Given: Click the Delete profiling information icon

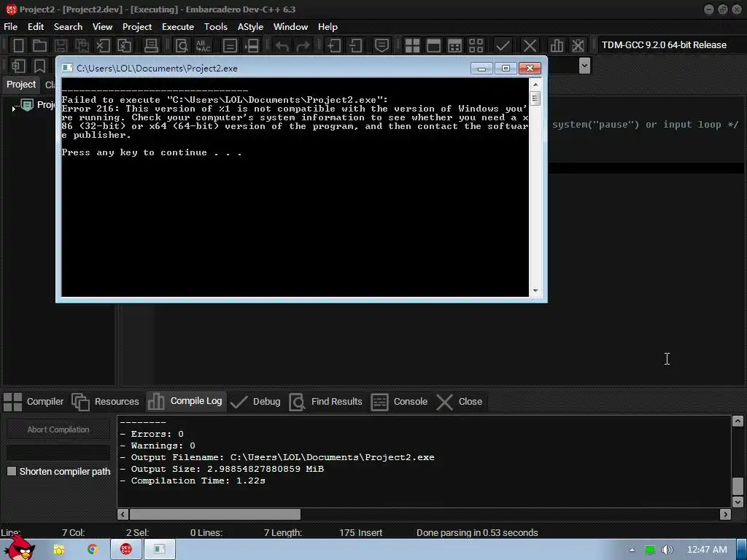Looking at the screenshot, I should coord(578,46).
